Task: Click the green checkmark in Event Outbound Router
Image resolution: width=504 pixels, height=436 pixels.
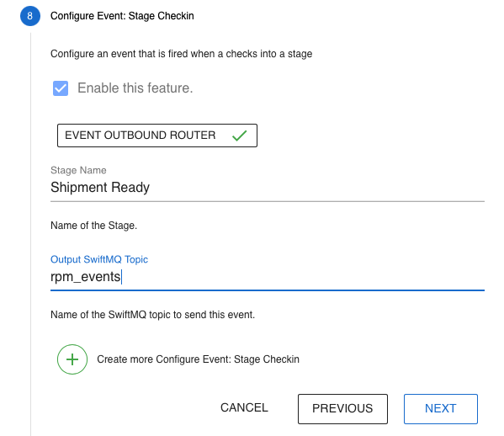Action: click(240, 136)
